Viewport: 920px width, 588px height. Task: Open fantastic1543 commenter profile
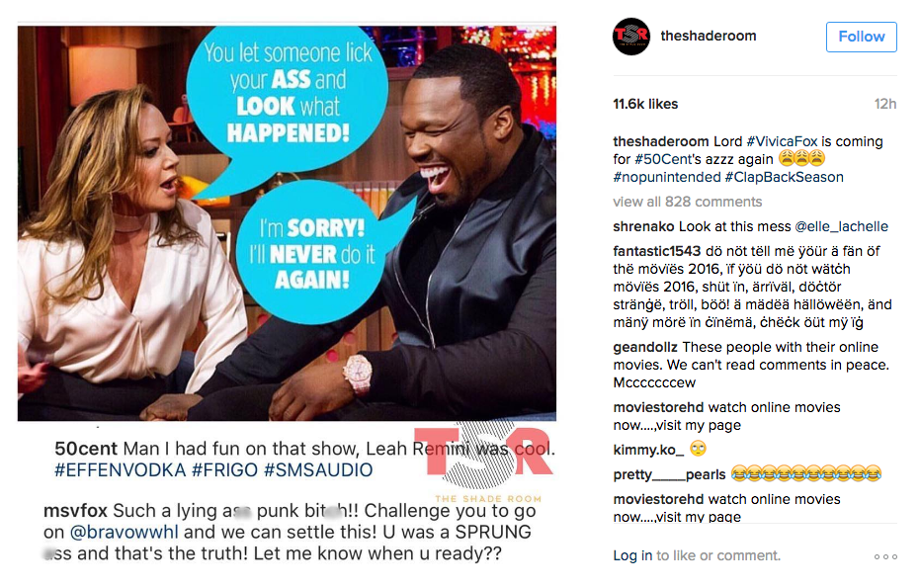tap(656, 251)
